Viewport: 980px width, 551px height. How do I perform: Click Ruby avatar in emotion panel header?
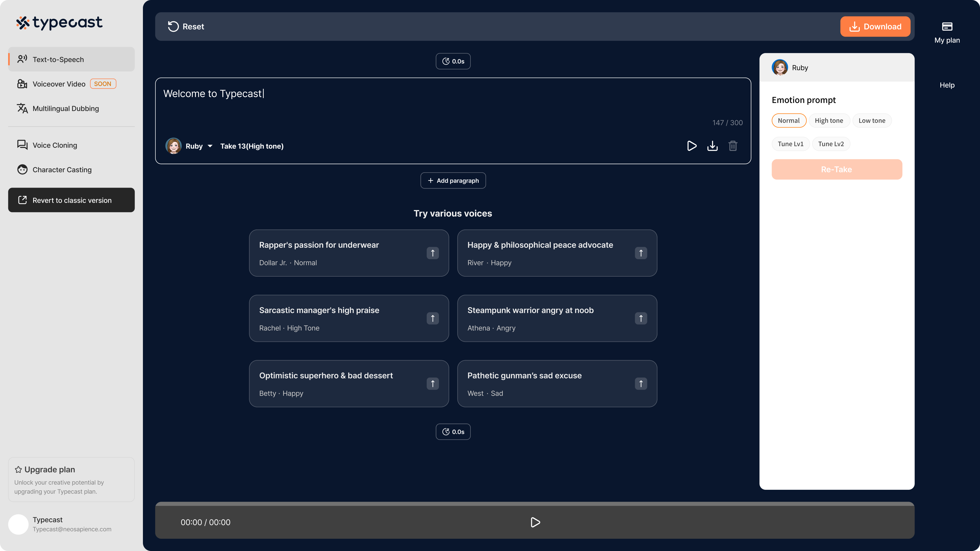tap(780, 68)
